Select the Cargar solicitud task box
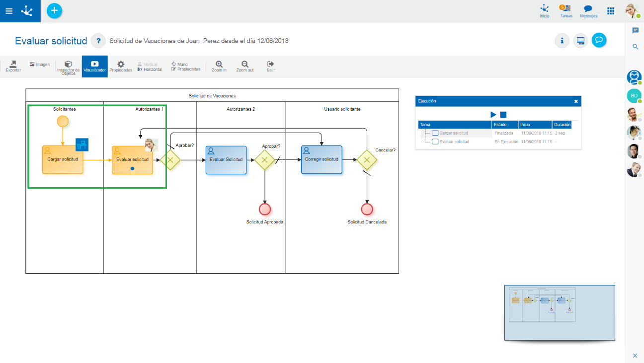Image resolution: width=644 pixels, height=363 pixels. pos(63,160)
